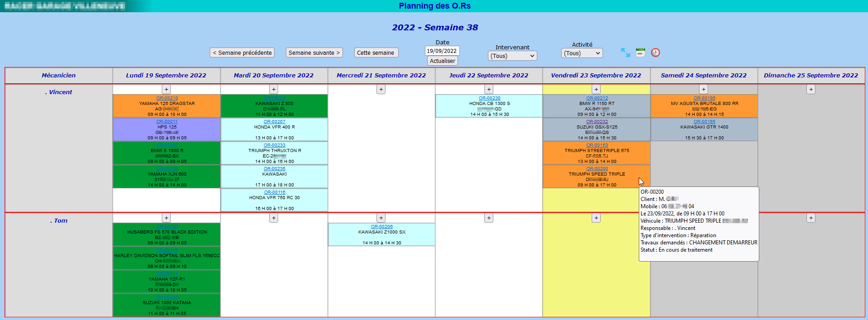Click the Actualiser button
This screenshot has height=320, width=868.
[x=442, y=61]
